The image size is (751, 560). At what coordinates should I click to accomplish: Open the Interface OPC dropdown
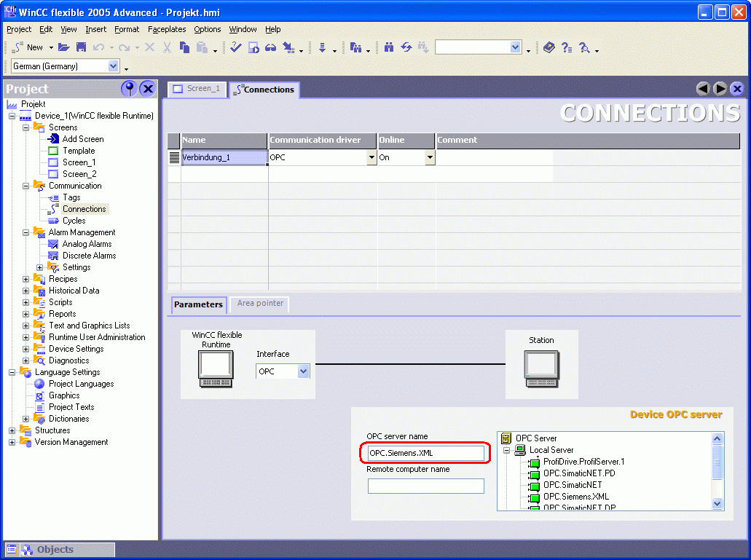(x=303, y=371)
